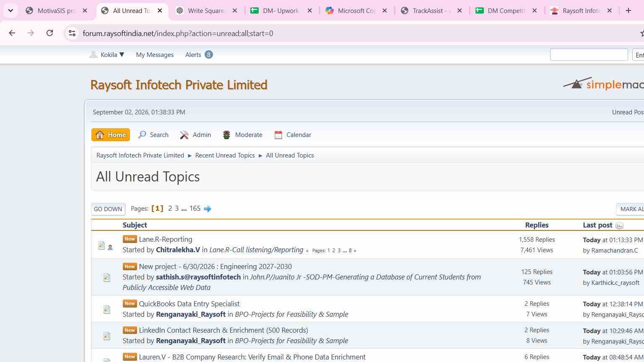Go back using the browser back arrow

(12, 33)
